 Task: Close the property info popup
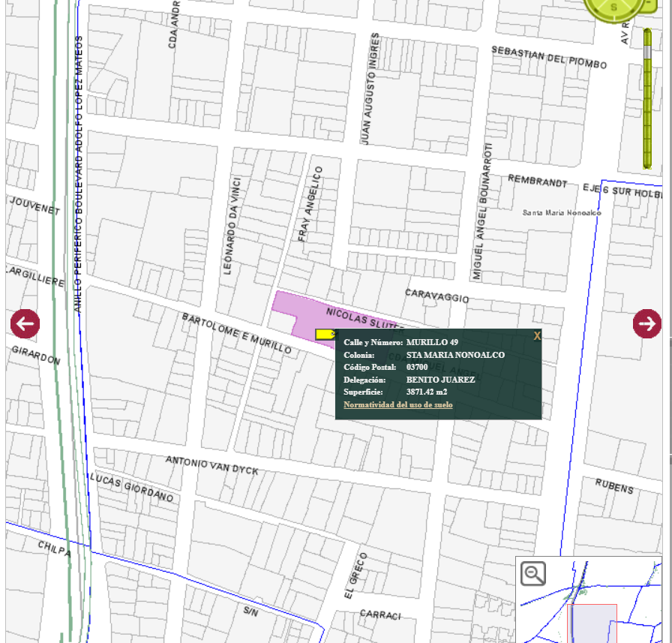click(536, 336)
